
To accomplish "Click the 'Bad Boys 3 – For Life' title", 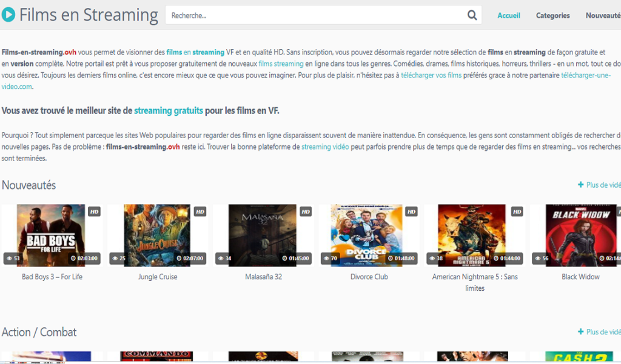I will point(52,277).
